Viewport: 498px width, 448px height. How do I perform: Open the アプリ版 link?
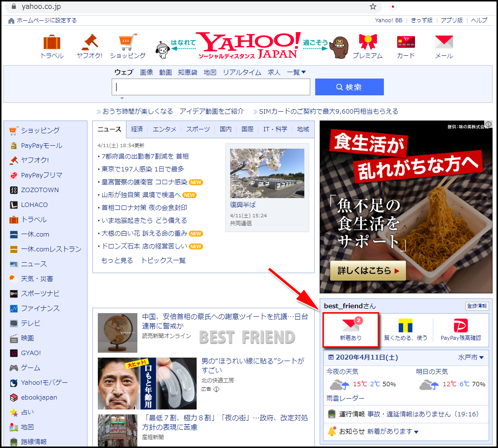[452, 20]
